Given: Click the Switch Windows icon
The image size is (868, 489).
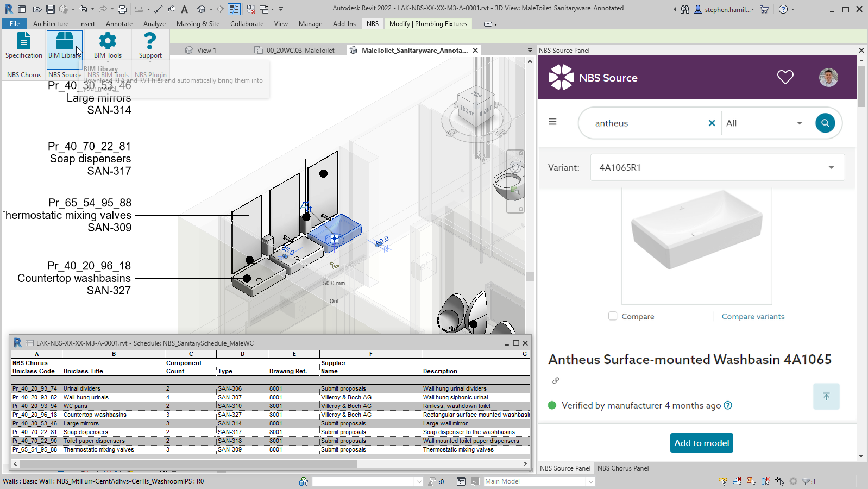Looking at the screenshot, I should pos(264,9).
